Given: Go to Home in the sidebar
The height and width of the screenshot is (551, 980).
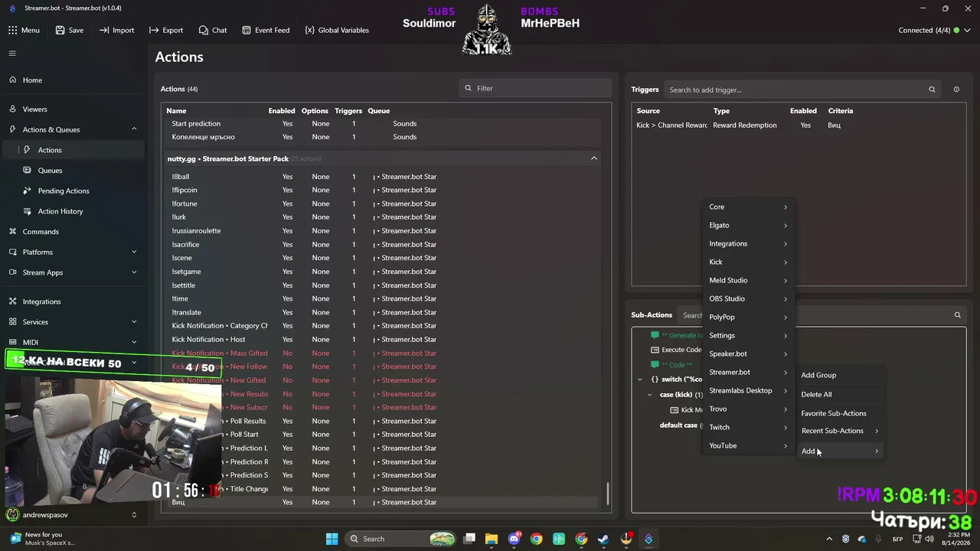Looking at the screenshot, I should 73,80.
